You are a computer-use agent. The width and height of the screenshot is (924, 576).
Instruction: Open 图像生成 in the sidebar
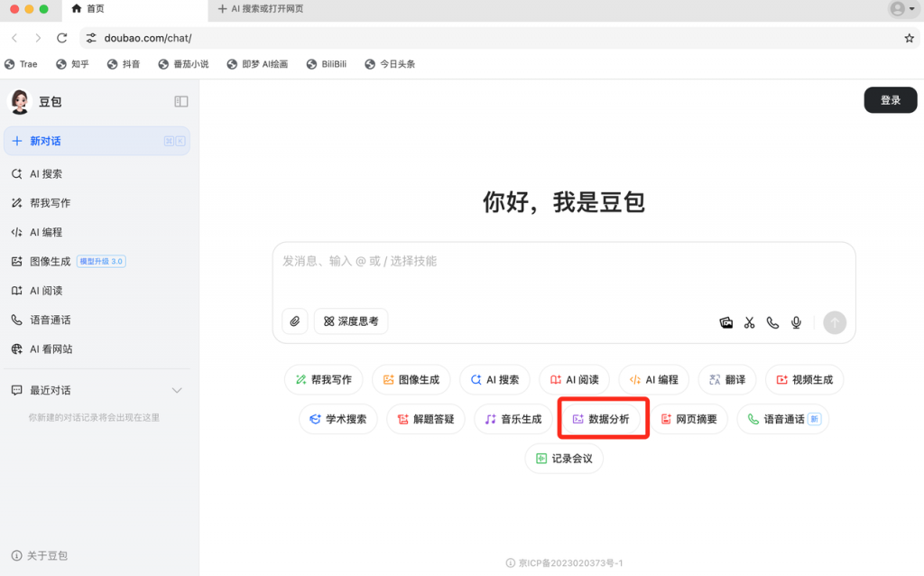point(97,261)
